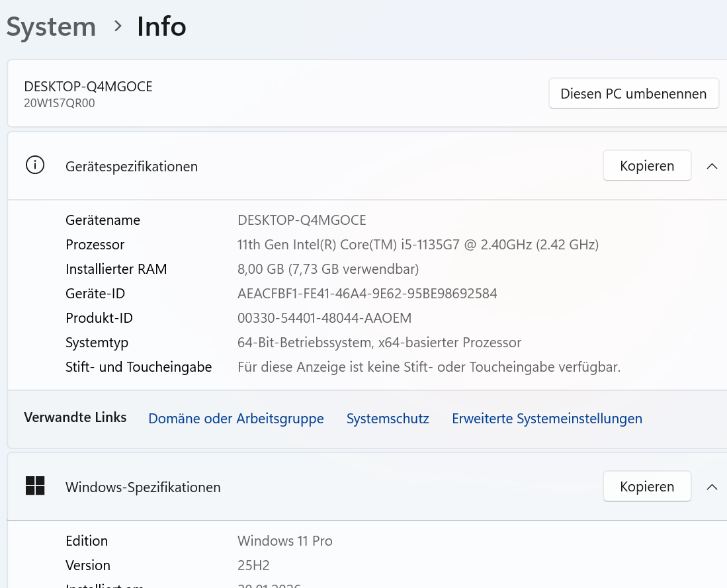The height and width of the screenshot is (588, 727).
Task: Click the Produkt-ID label
Action: [x=99, y=318]
